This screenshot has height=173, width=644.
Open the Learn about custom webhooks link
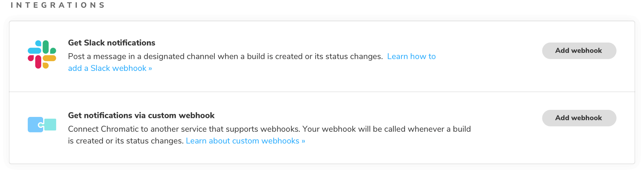pos(245,141)
